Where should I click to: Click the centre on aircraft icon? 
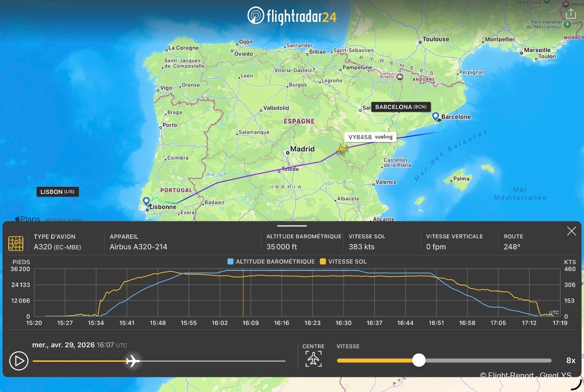313,359
